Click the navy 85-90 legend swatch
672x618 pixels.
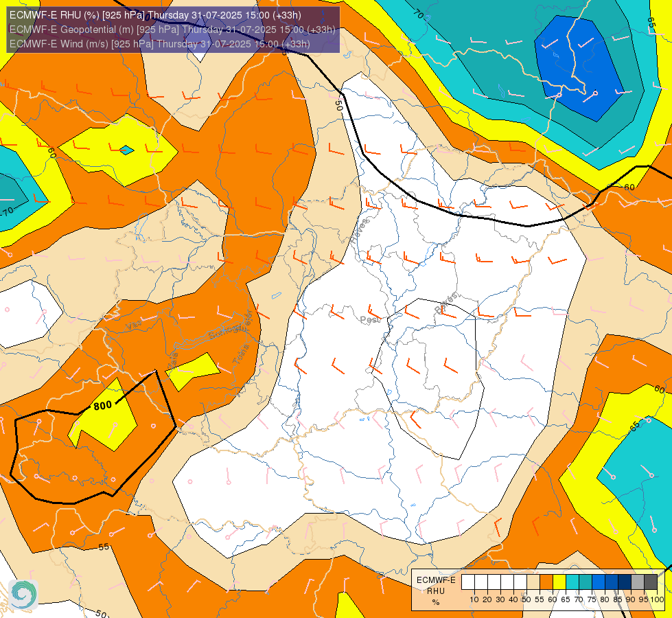[x=625, y=582]
